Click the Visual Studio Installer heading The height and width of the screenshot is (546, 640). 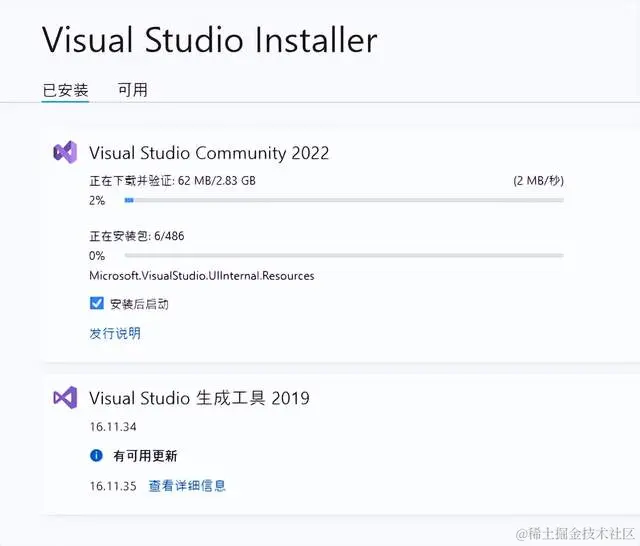210,40
